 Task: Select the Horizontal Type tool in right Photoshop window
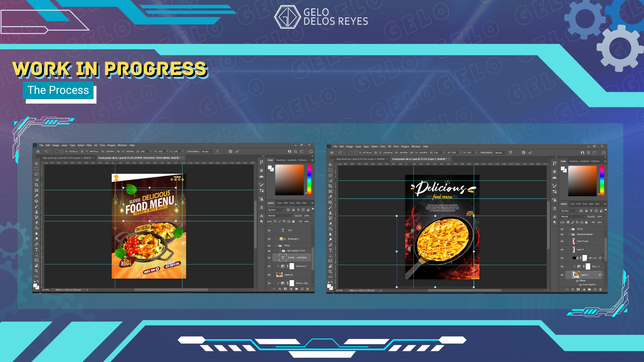point(330,250)
